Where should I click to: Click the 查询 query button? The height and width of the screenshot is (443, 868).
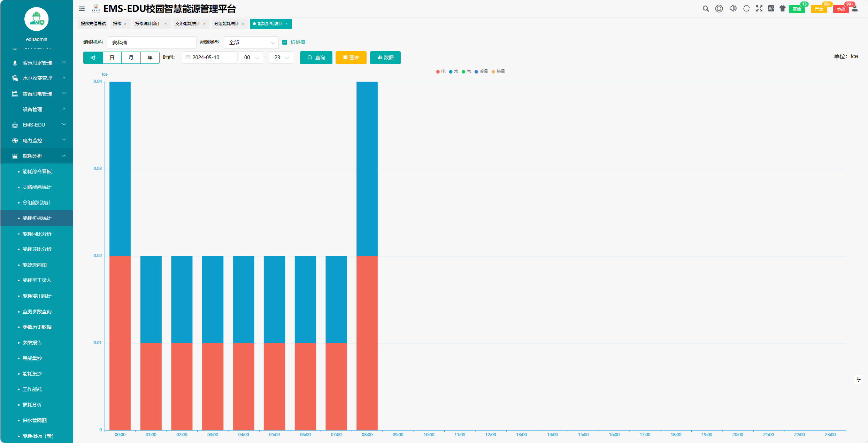point(316,58)
